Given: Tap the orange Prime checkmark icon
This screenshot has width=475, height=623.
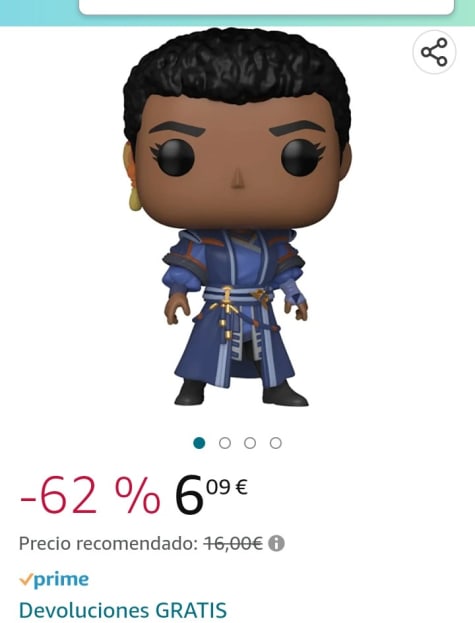Looking at the screenshot, I should (26, 580).
